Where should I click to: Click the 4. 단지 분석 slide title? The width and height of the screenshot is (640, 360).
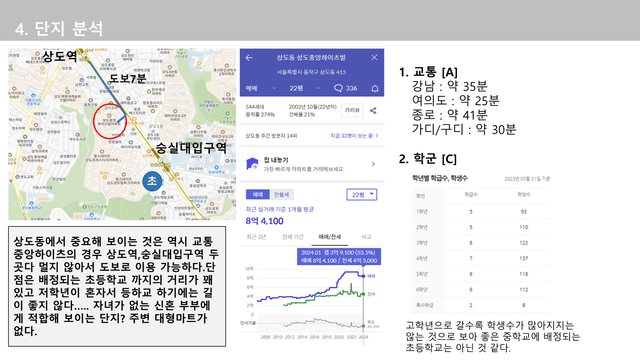(x=59, y=29)
